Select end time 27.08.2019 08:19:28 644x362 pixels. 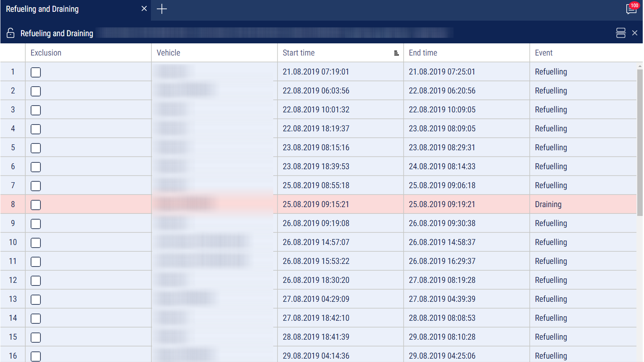click(x=442, y=280)
